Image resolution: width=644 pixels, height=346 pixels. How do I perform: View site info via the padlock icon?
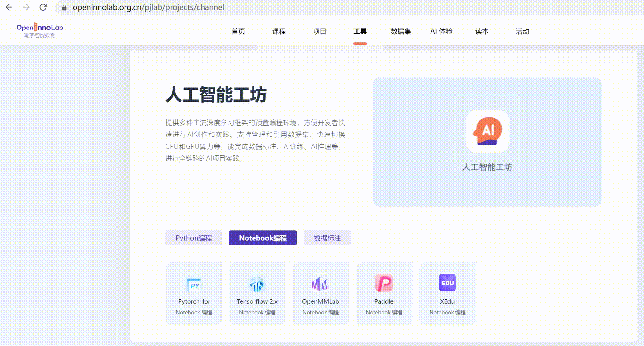[x=64, y=7]
